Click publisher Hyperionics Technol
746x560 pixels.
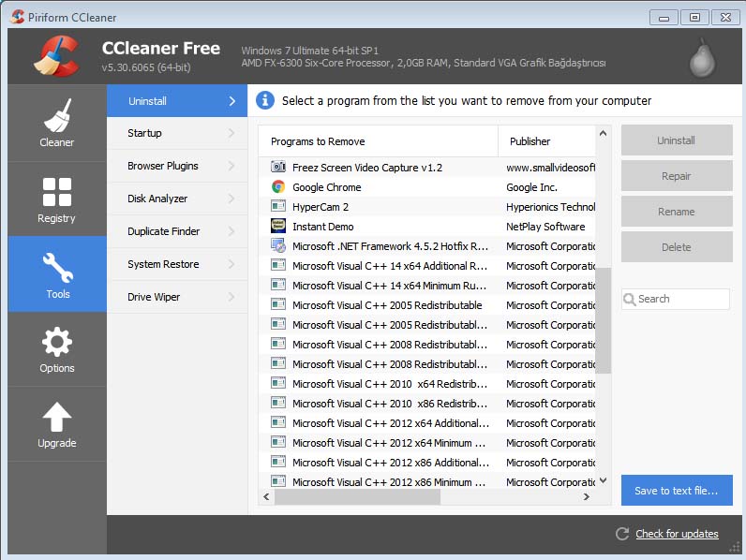pos(550,207)
